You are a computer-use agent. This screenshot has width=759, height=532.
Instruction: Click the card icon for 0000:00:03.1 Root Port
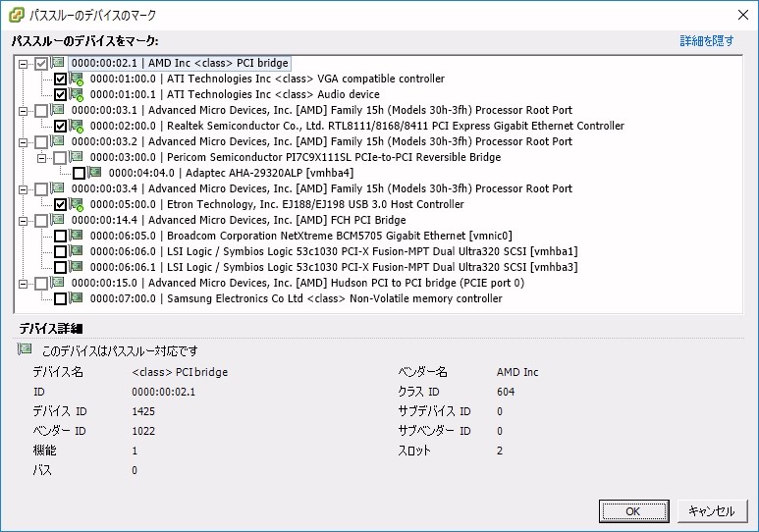(x=58, y=109)
